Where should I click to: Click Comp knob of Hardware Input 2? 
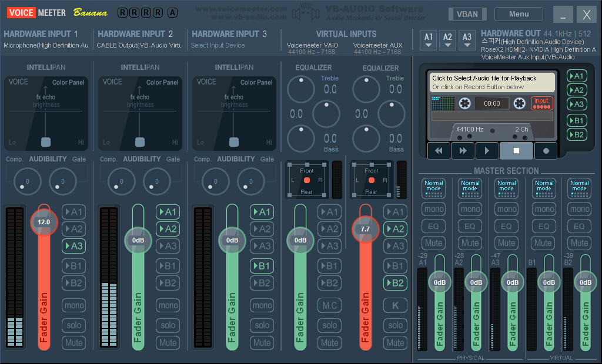point(121,181)
